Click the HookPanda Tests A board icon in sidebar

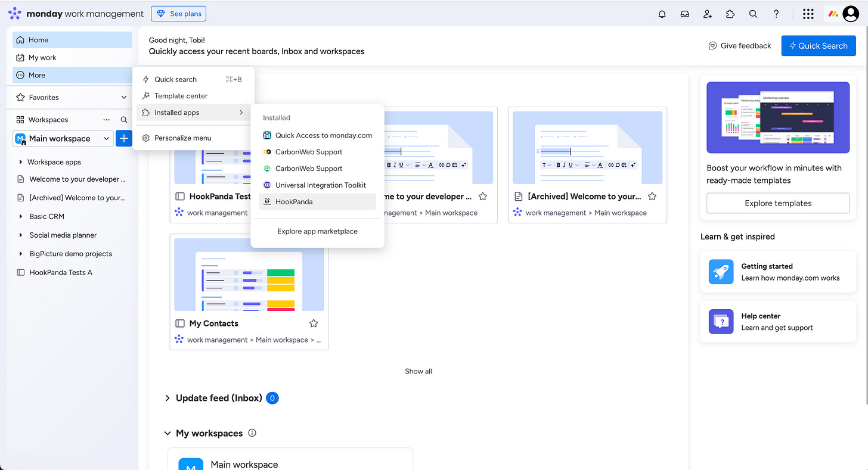click(x=21, y=272)
